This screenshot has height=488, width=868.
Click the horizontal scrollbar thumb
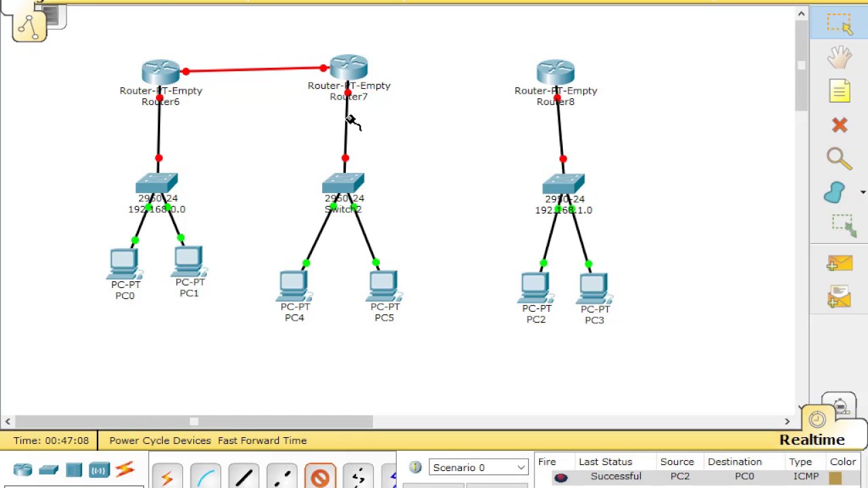194,422
